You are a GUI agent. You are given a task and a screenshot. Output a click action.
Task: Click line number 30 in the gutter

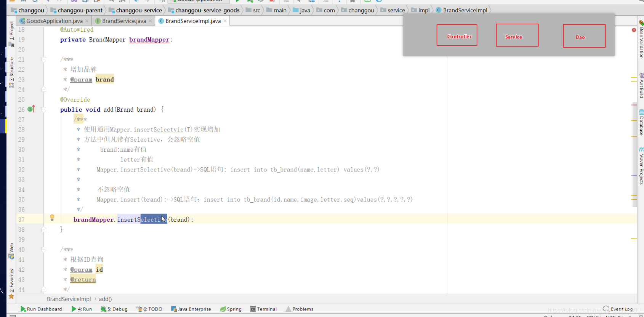(21, 149)
